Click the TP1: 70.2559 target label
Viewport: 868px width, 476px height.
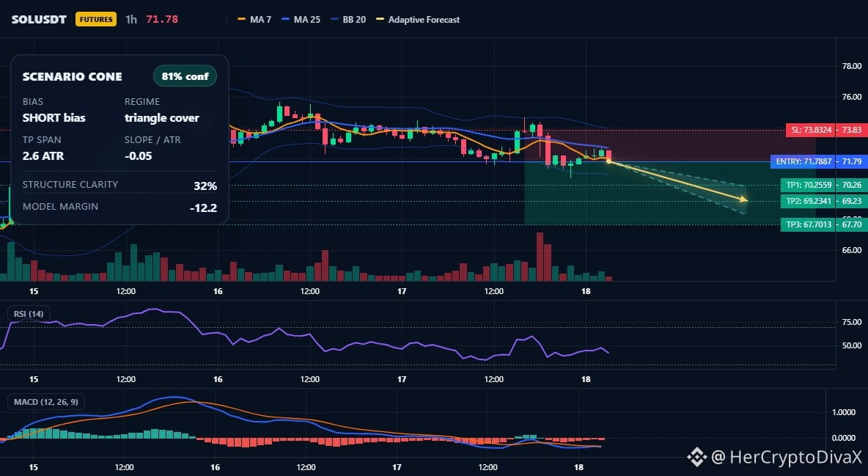point(808,185)
